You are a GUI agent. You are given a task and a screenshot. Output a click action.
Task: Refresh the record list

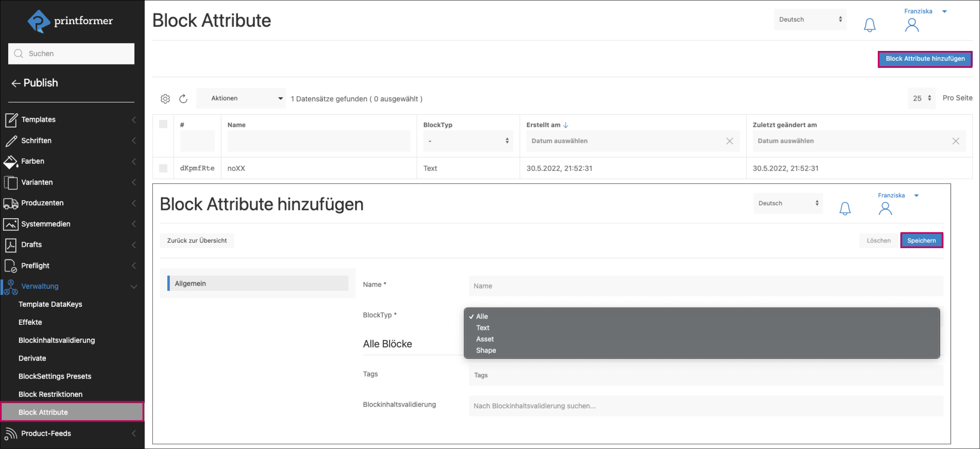point(183,98)
